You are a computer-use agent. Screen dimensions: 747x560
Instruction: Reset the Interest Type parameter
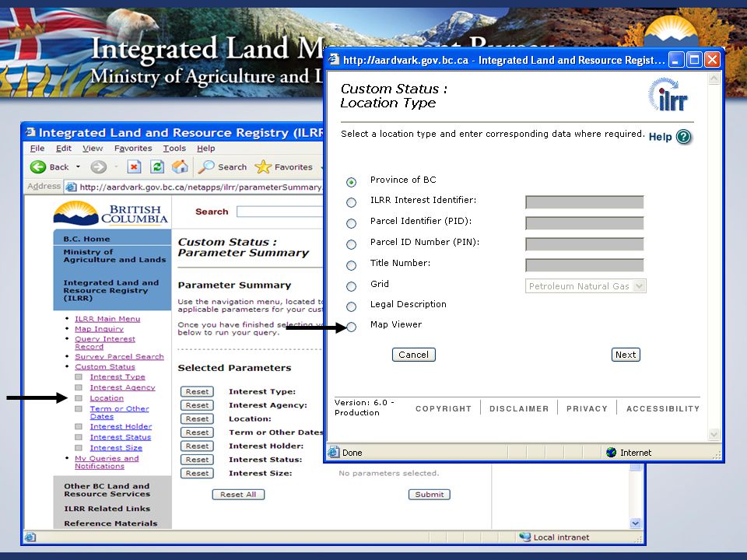(197, 391)
